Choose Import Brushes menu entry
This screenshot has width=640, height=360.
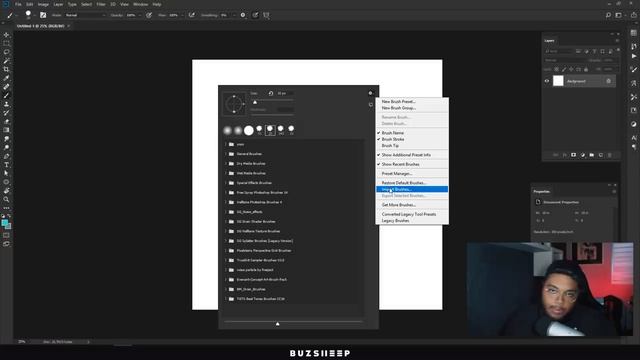click(412, 189)
